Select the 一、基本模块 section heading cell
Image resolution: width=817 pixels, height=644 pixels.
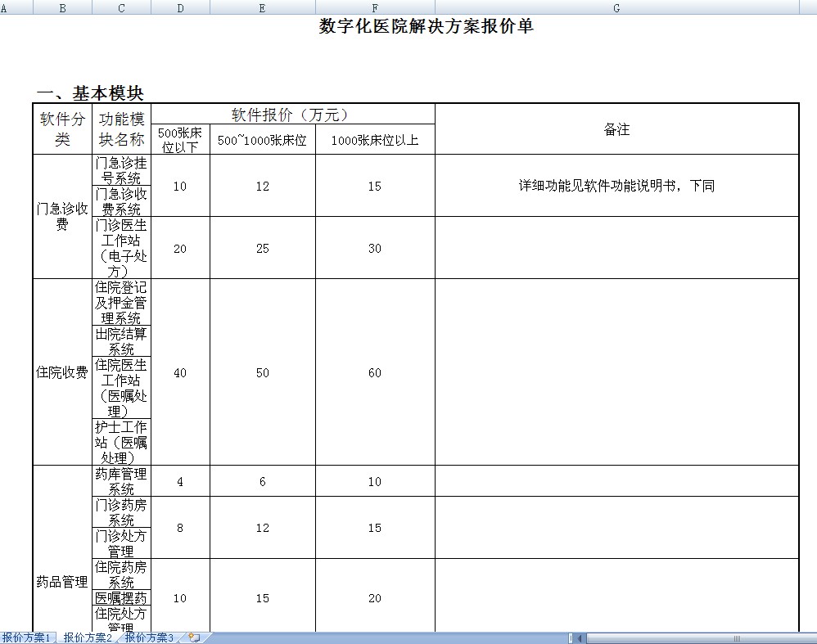point(91,93)
